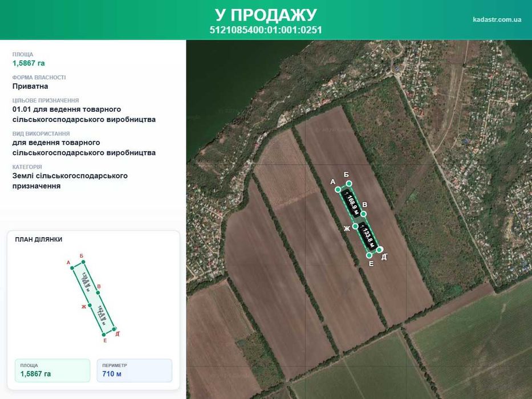Click the '1,5867 га' value above 'ФОРМА ВЛАСНОСТІ'
This screenshot has height=399, width=532.
click(29, 63)
